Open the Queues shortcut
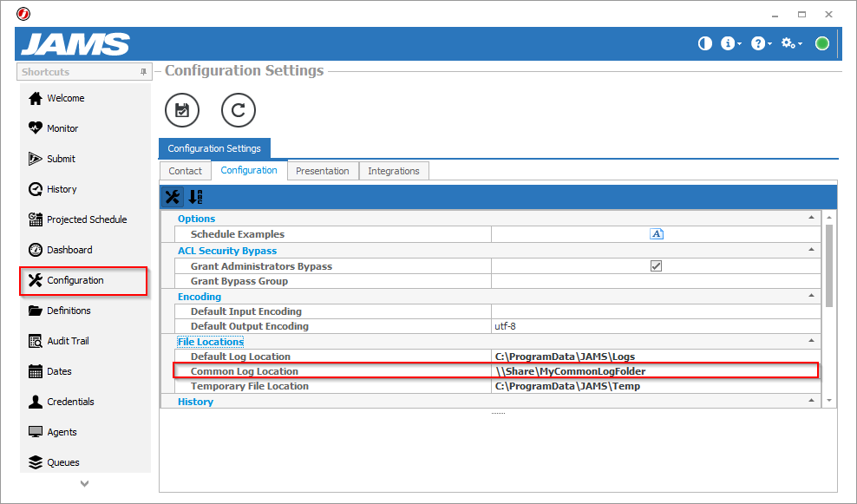The width and height of the screenshot is (857, 504). [x=54, y=462]
